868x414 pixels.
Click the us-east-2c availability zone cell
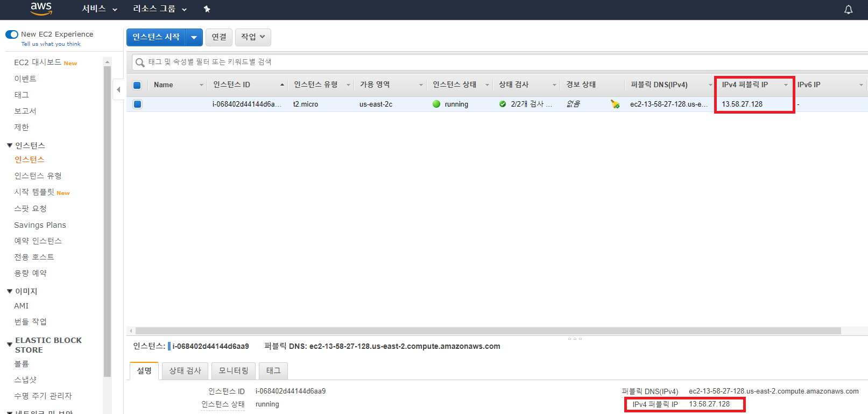(x=376, y=104)
